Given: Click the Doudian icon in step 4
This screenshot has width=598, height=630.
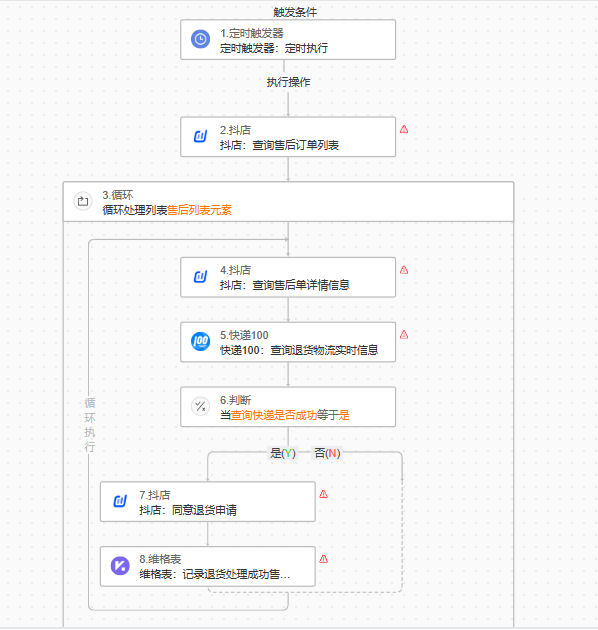Looking at the screenshot, I should click(x=200, y=277).
